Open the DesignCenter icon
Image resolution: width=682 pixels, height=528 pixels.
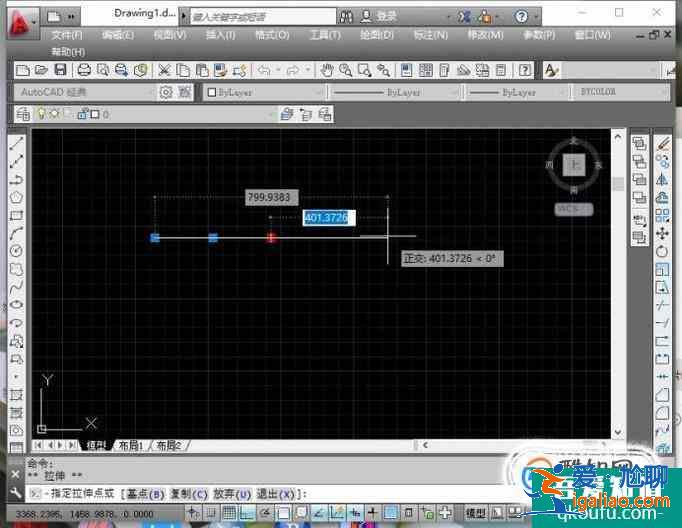(x=425, y=70)
